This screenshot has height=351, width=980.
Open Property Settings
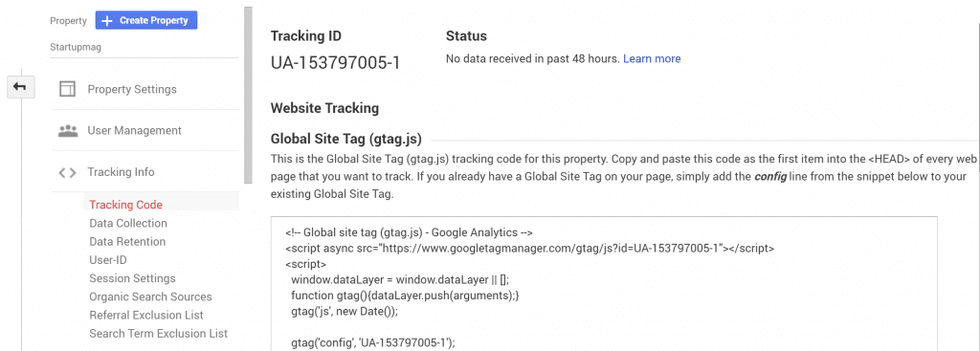(132, 89)
